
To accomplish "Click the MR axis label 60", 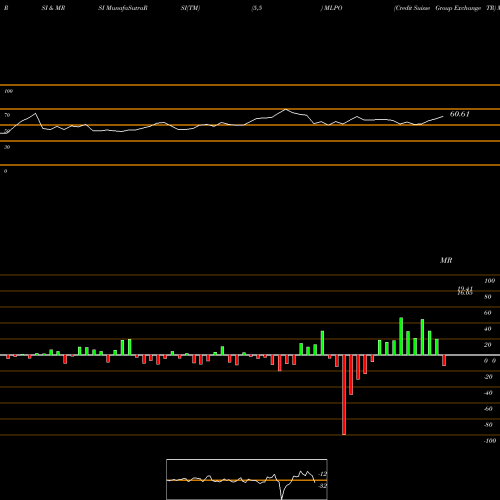I will [x=488, y=313].
